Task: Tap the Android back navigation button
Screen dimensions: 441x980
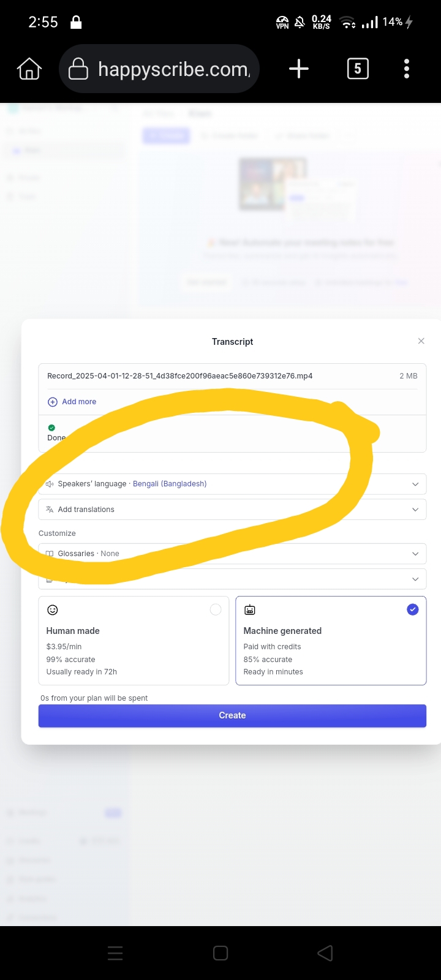Action: 325,953
